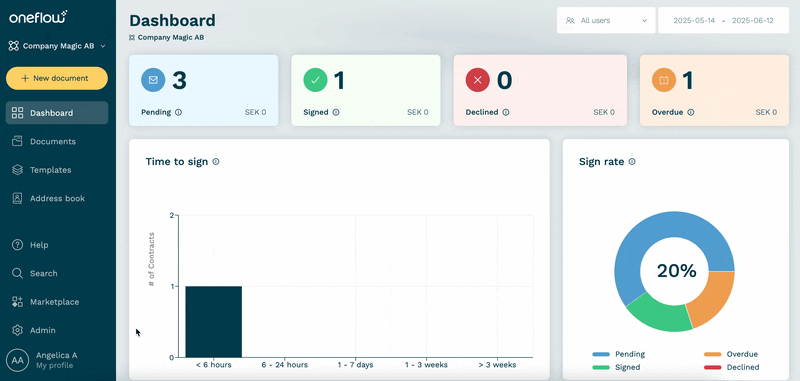Click the Signed count 1
The width and height of the screenshot is (800, 381).
coord(339,80)
